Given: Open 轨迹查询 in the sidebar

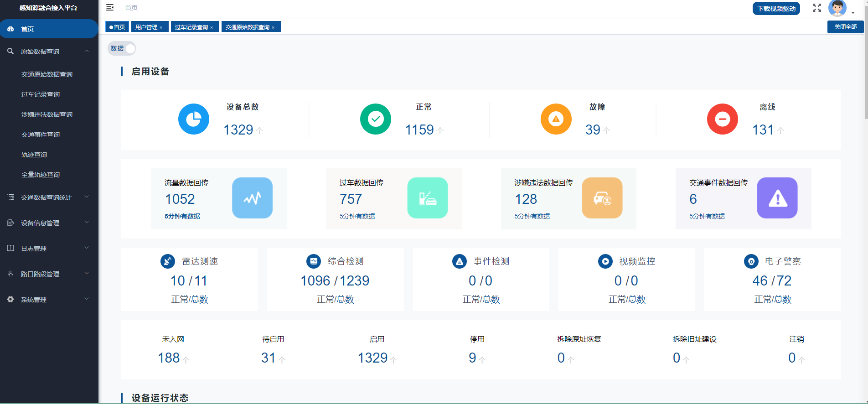Looking at the screenshot, I should [x=34, y=155].
